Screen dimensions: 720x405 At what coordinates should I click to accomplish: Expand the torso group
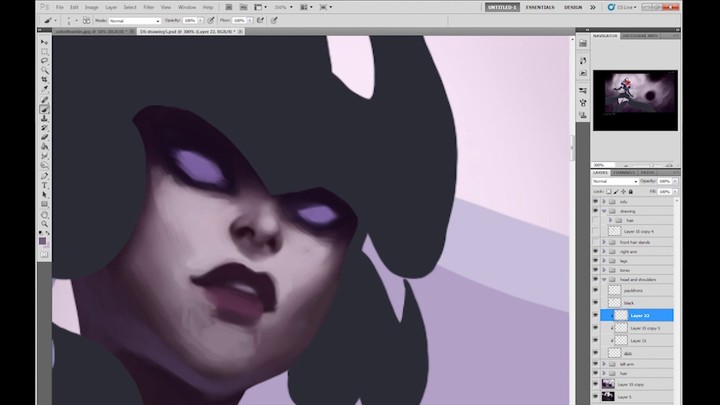[x=604, y=270]
